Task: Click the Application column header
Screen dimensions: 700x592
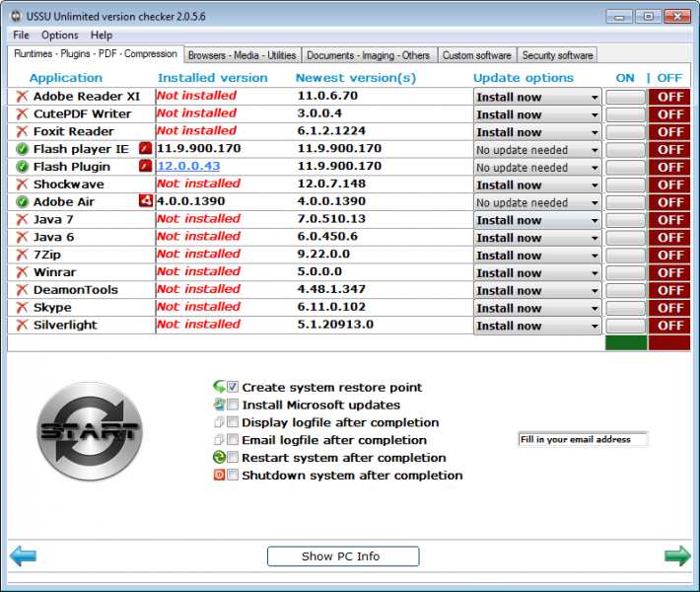Action: pyautogui.click(x=66, y=78)
